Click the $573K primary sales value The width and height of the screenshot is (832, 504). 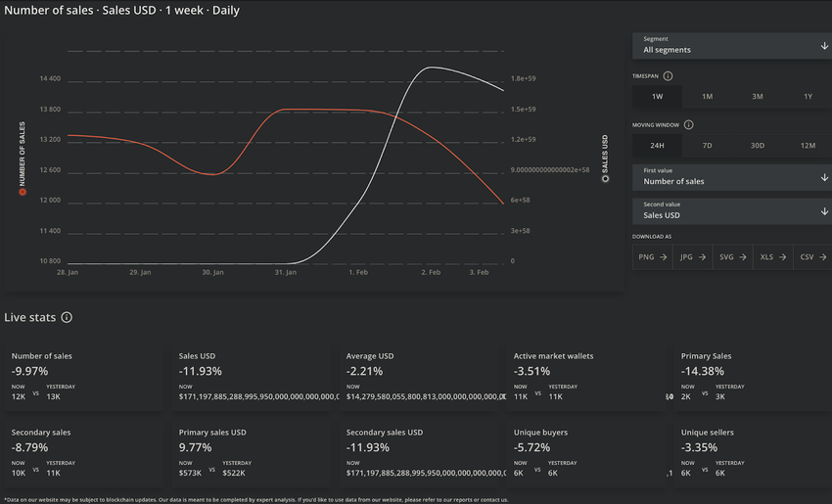pos(190,473)
